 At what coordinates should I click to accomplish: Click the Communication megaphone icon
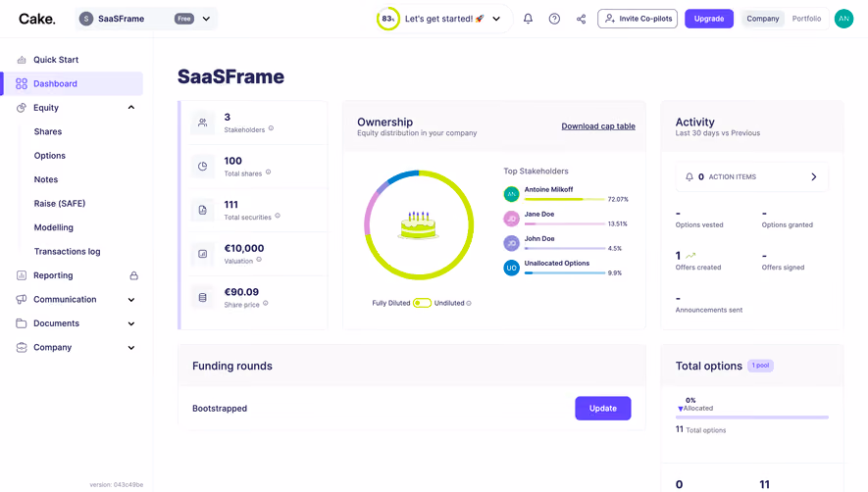[x=22, y=299]
